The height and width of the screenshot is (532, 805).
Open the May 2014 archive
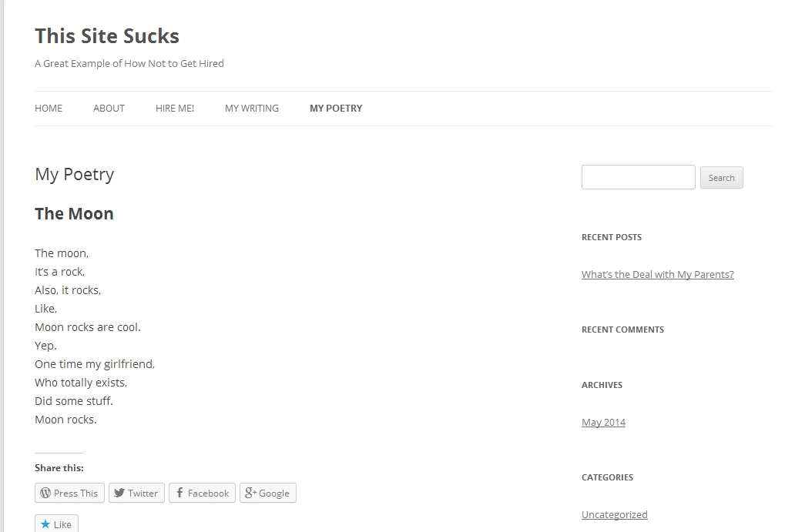click(603, 422)
